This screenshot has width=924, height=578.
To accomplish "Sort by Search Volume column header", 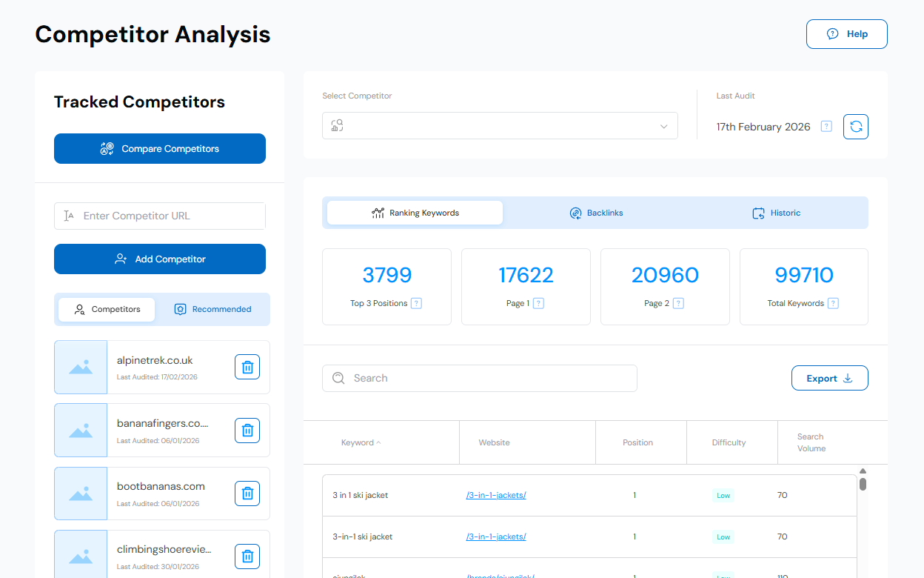I will (811, 442).
